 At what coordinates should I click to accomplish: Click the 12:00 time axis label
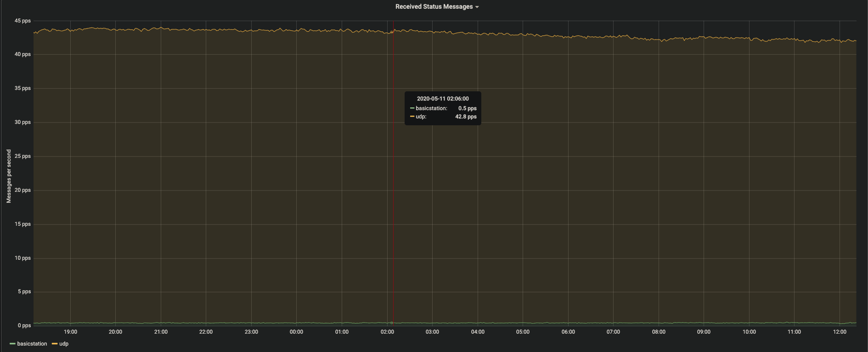click(840, 332)
